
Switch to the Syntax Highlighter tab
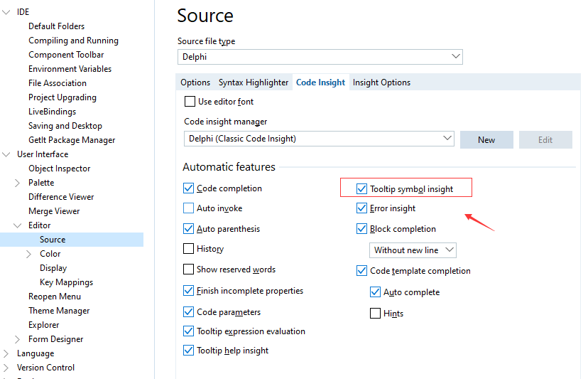(254, 82)
